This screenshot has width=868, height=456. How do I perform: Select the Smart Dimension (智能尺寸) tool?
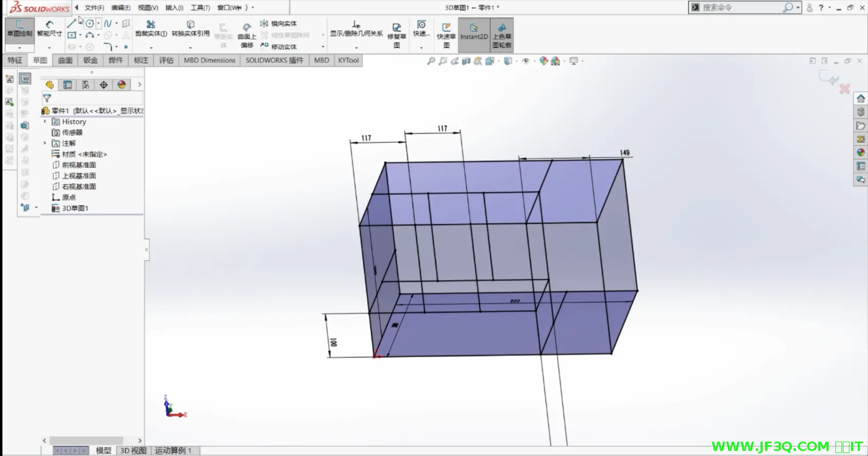[x=49, y=28]
